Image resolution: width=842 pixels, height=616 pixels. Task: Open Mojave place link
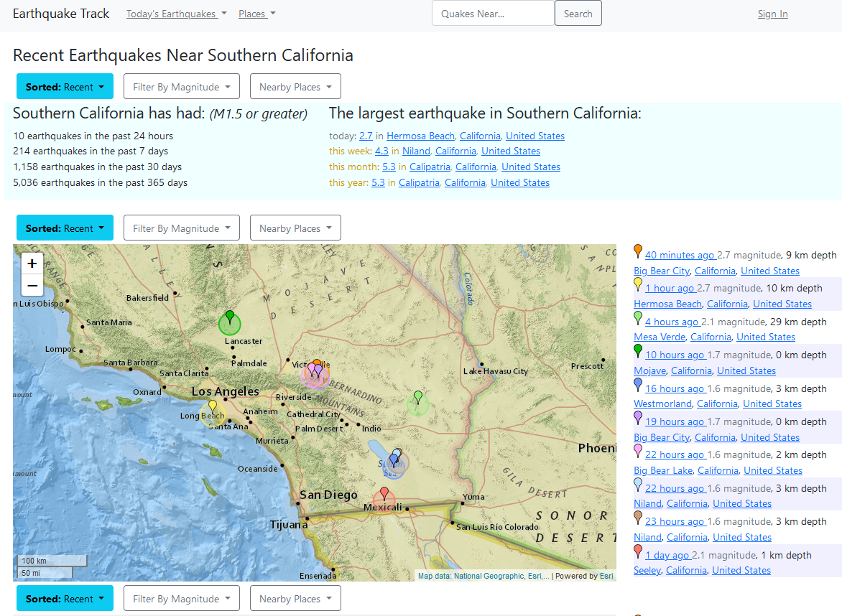pyautogui.click(x=649, y=370)
